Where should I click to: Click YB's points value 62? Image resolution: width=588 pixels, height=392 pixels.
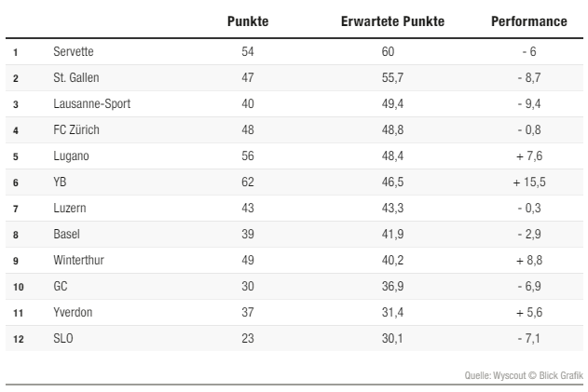point(247,182)
